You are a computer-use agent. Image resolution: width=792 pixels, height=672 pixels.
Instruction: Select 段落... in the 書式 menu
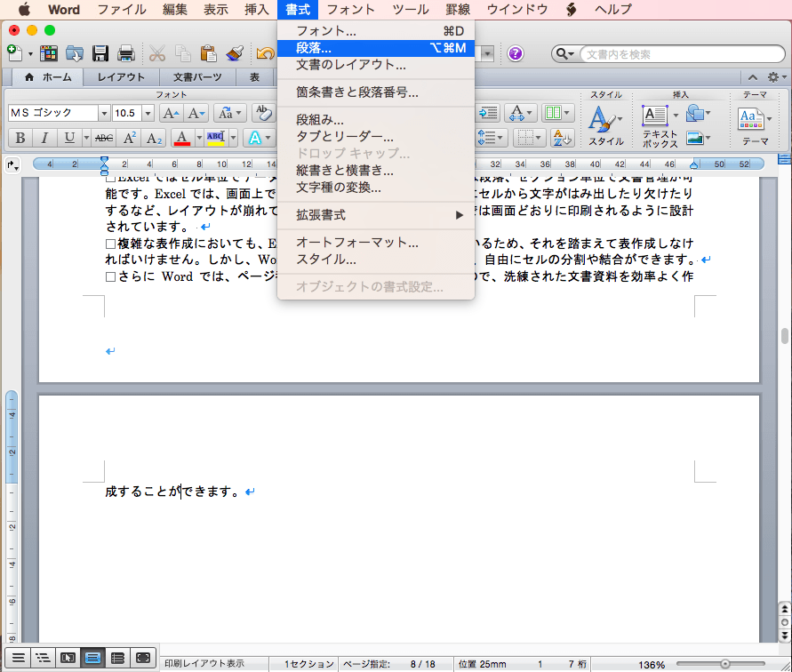tap(376, 48)
